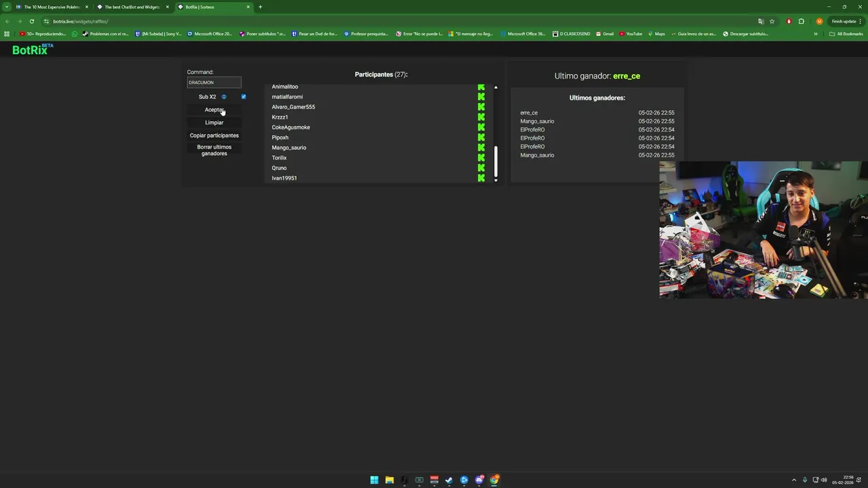
Task: Click the Kick icon beside Alvaro_Gamer555
Action: point(481,107)
